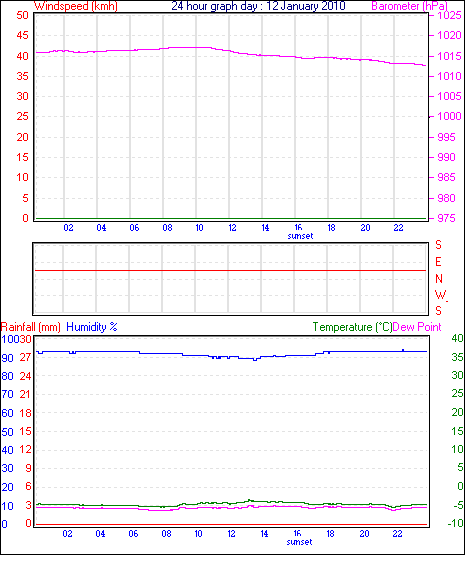Click the sunset marker under bottom graph

coord(300,542)
